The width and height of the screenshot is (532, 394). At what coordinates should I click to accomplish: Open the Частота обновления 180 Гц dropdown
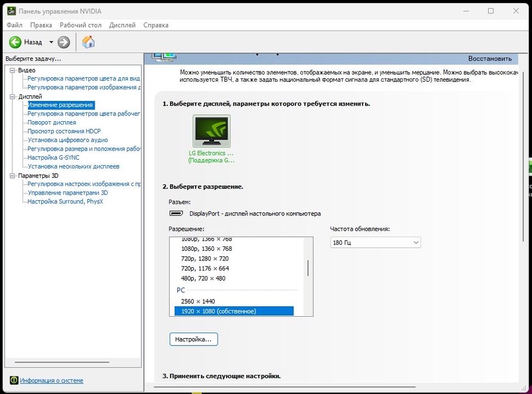point(375,242)
